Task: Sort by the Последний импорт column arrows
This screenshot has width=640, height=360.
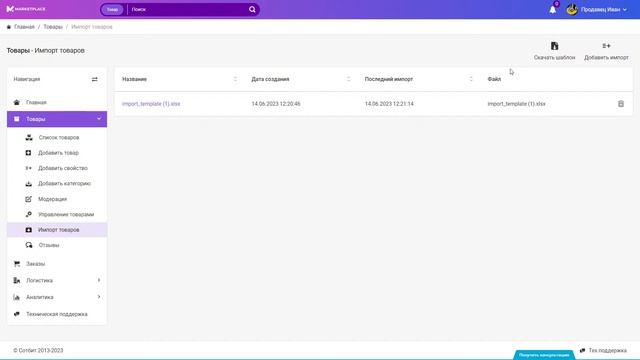Action: (471, 79)
